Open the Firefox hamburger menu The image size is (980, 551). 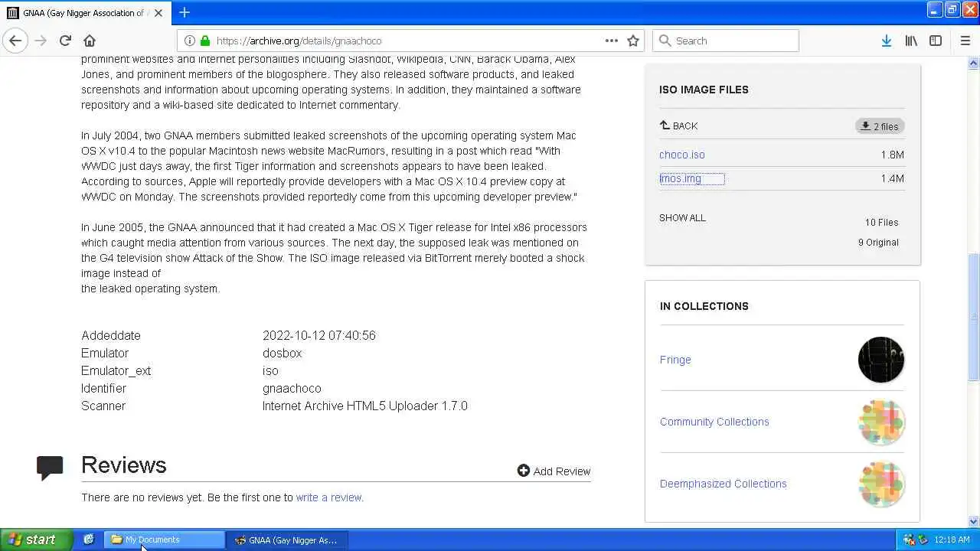pyautogui.click(x=965, y=41)
